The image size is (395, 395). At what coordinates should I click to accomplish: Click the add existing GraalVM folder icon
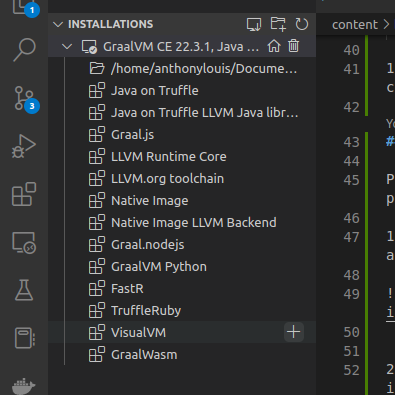[x=278, y=24]
